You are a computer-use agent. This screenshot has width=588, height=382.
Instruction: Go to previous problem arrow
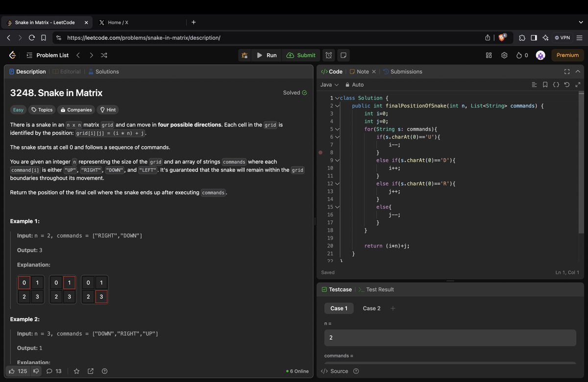78,55
